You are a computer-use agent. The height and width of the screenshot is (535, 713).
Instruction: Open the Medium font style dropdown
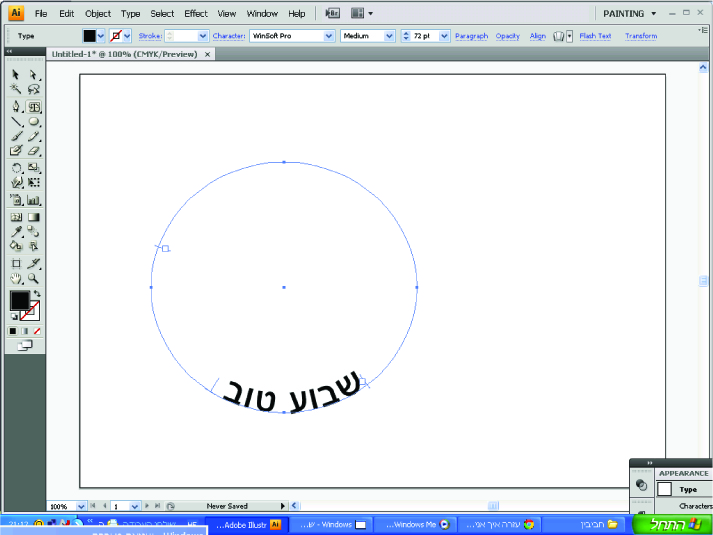click(x=389, y=36)
